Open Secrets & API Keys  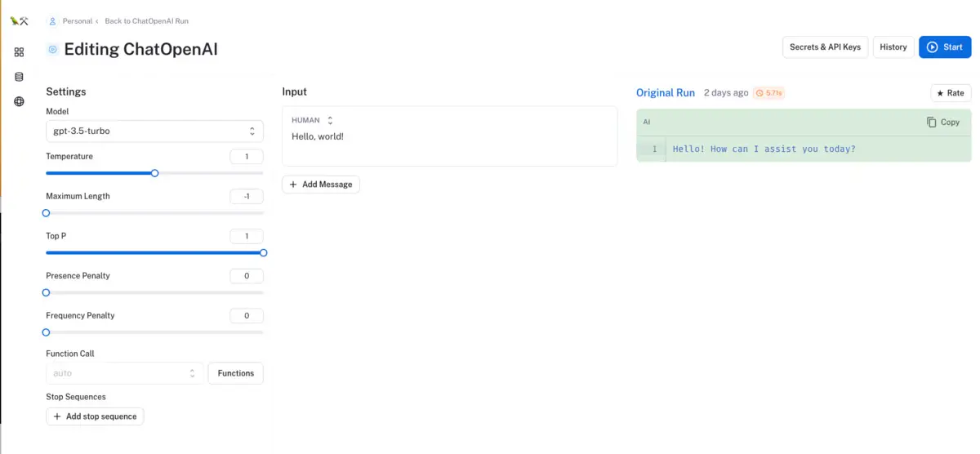click(x=825, y=47)
